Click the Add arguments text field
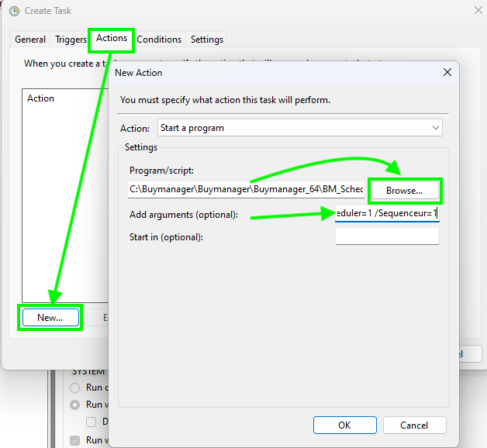The width and height of the screenshot is (487, 448). (387, 214)
